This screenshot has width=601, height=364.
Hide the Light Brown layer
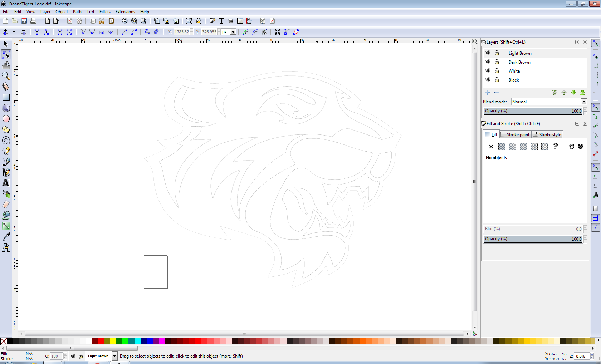click(488, 53)
